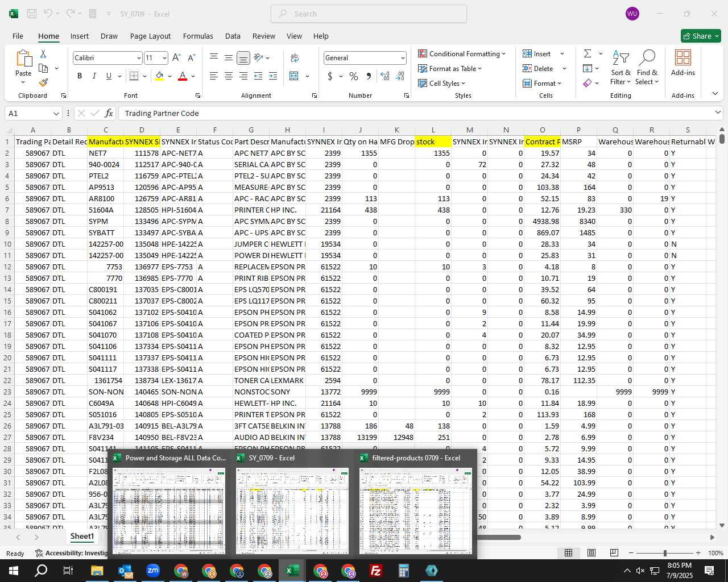This screenshot has height=582, width=728.
Task: Open the Name Box dropdown arrow
Action: click(56, 113)
